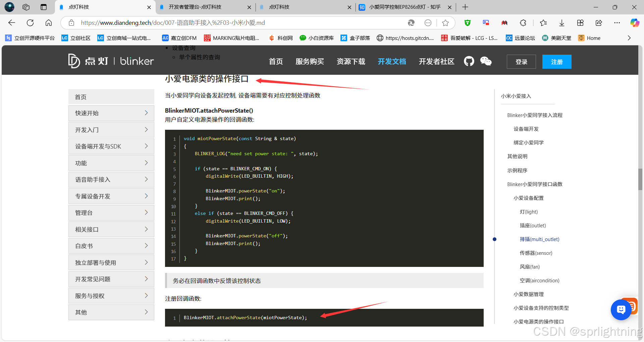Expand 语音助手接入 sidebar section
Screen dimensions: 644x342
[111, 179]
